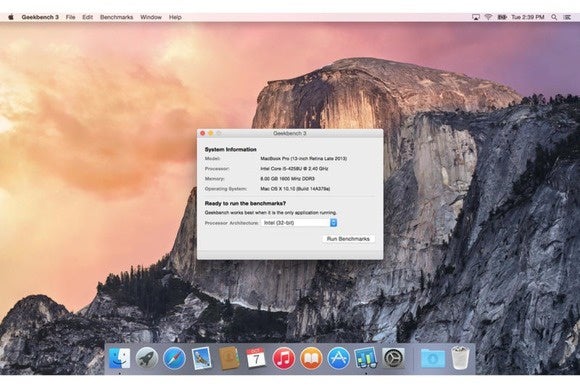The width and height of the screenshot is (580, 388).
Task: Open Launchpad from the Dock
Action: pos(147,358)
